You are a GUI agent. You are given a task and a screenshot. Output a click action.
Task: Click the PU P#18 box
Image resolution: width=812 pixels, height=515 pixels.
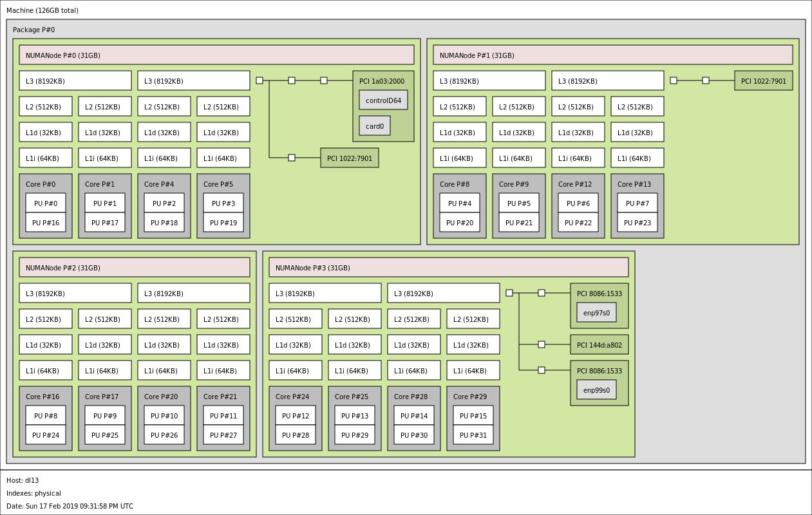(164, 222)
